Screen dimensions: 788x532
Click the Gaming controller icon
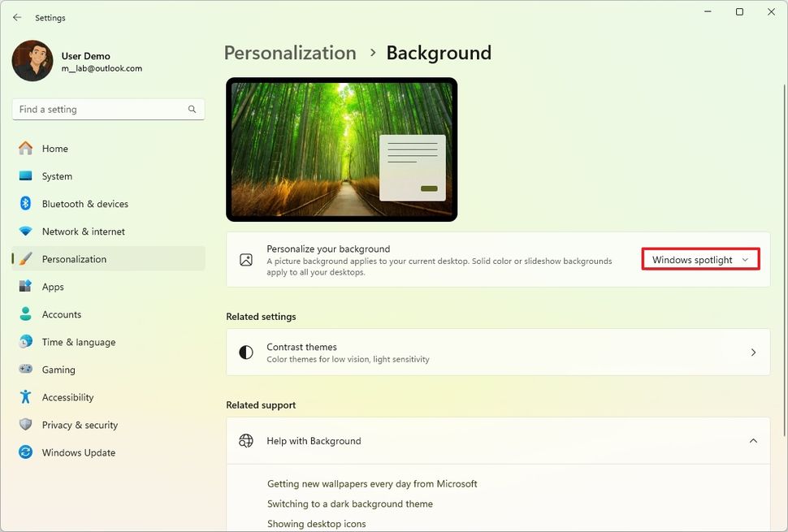[25, 370]
